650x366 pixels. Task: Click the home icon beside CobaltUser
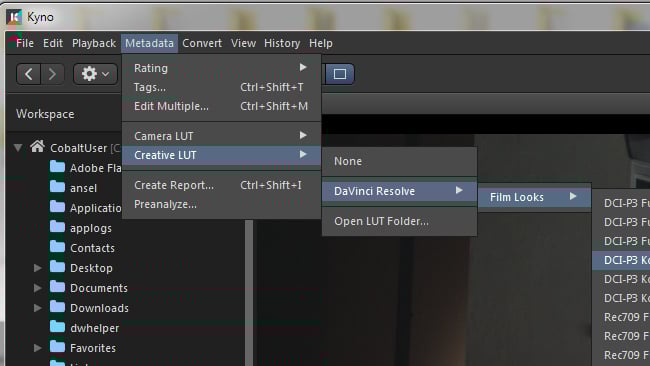point(37,146)
